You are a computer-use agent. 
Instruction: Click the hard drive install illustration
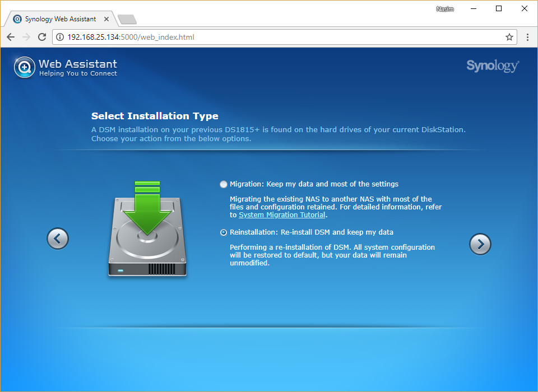coord(147,228)
